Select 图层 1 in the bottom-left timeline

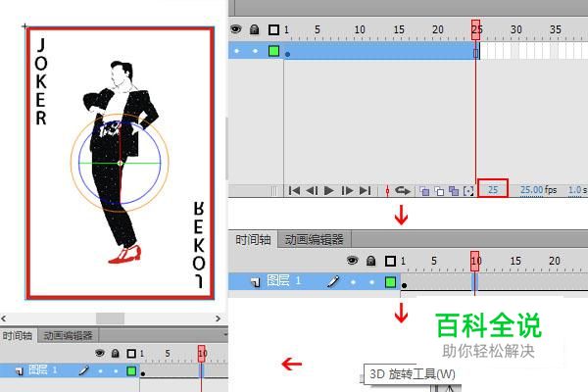[x=43, y=369]
